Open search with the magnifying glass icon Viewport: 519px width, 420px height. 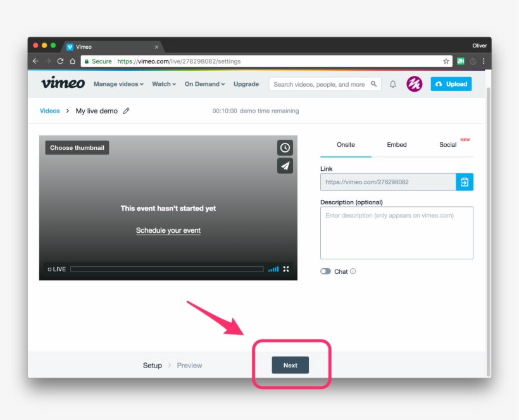[374, 83]
